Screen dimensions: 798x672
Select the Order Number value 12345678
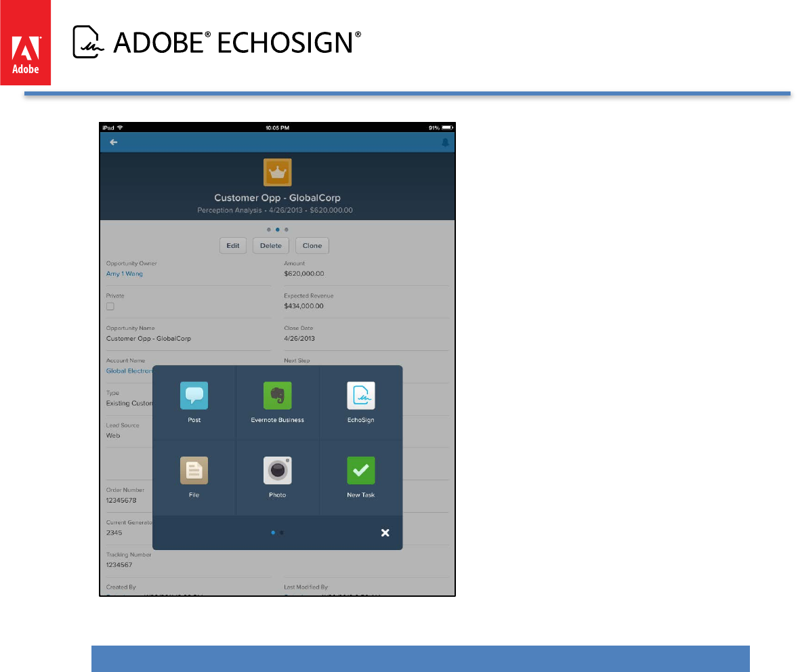click(x=121, y=501)
